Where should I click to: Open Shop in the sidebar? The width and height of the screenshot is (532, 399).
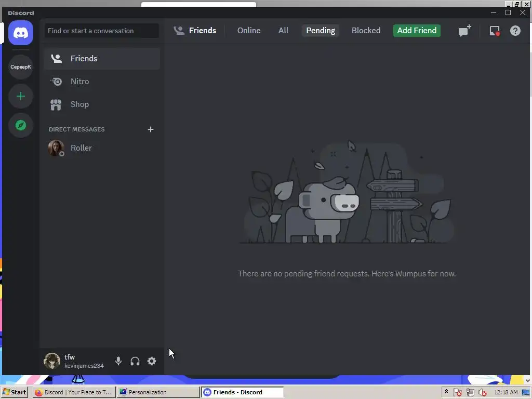tap(101, 104)
